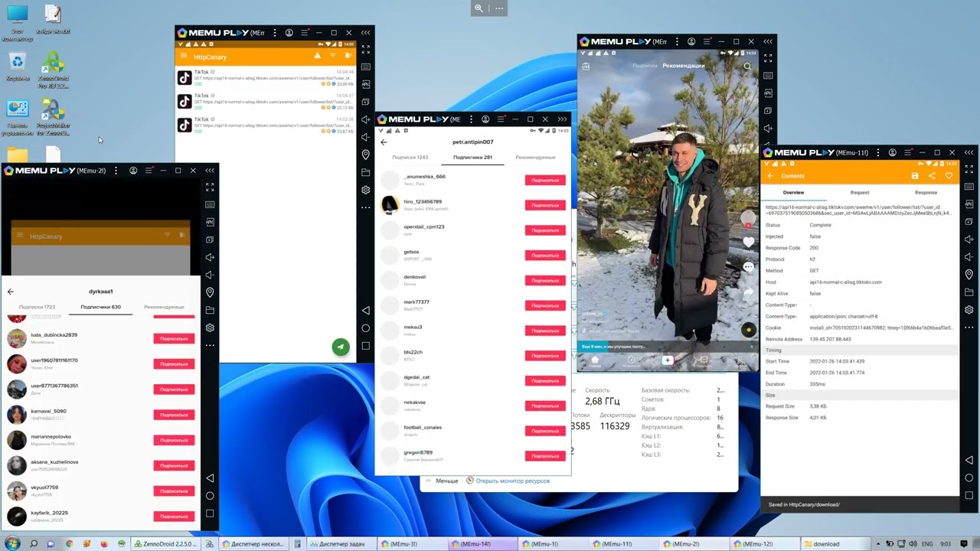Click Android back triangle in MEmu-2 sidebar

[x=210, y=478]
